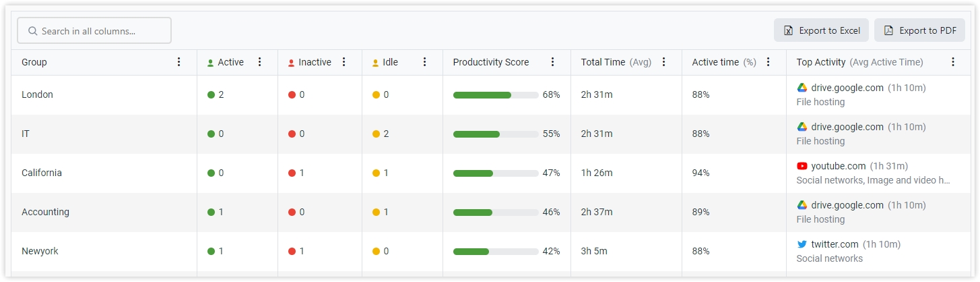Viewport: 980px width, 282px height.
Task: Open the Active column kebab menu
Action: [x=259, y=62]
